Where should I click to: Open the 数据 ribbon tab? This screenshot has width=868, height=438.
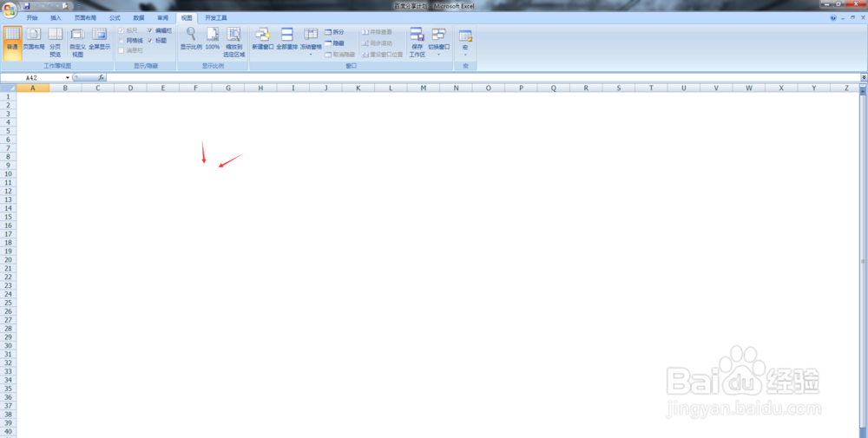(x=138, y=17)
